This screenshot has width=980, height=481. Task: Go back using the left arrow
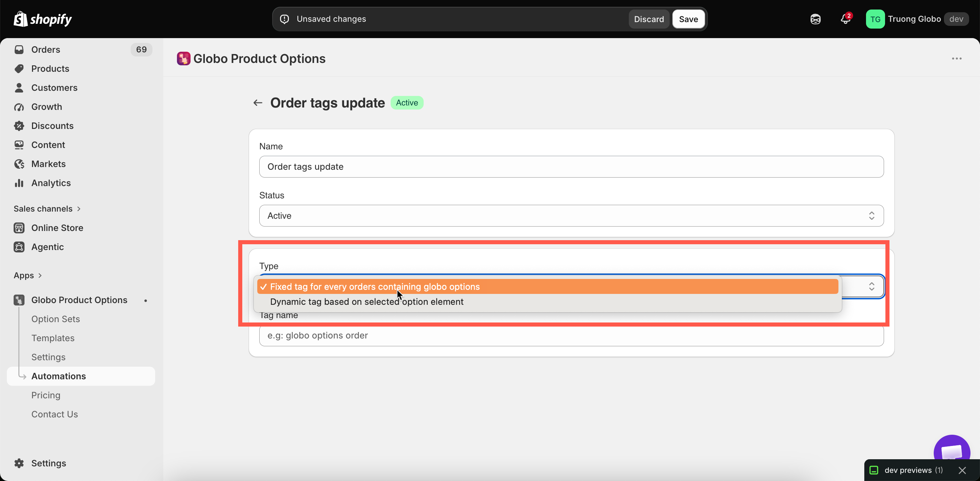click(258, 103)
